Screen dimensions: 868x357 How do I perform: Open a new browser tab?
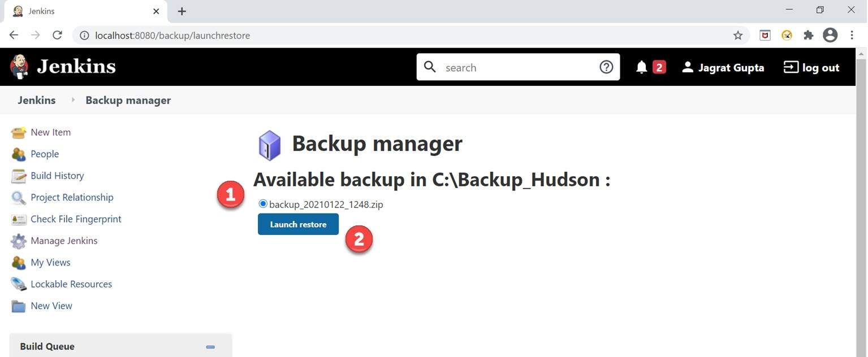click(x=182, y=11)
